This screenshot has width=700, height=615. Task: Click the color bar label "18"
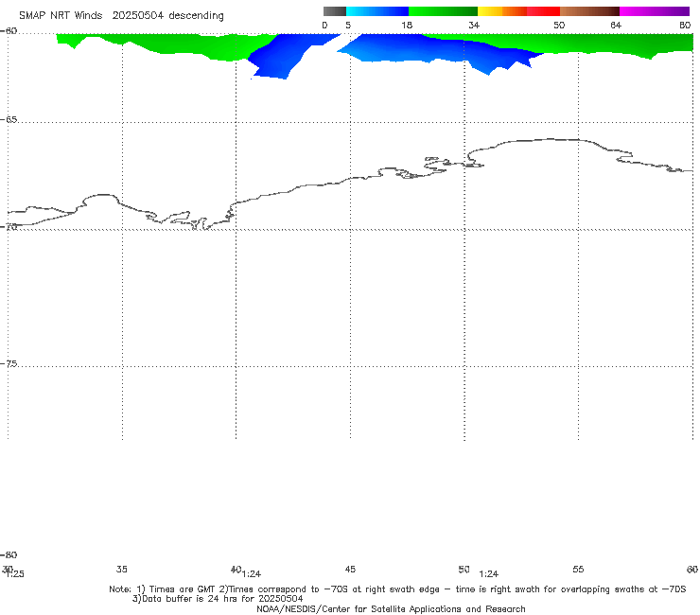407,25
